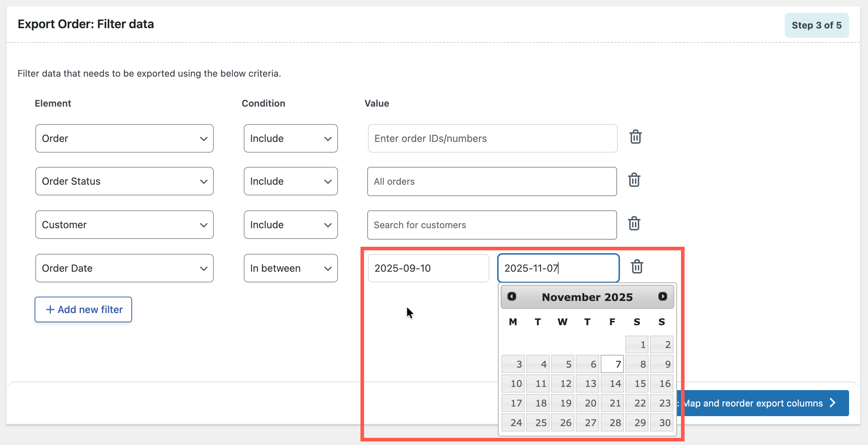
Task: Advance calendar to December 2025 with next arrow
Action: (x=663, y=296)
